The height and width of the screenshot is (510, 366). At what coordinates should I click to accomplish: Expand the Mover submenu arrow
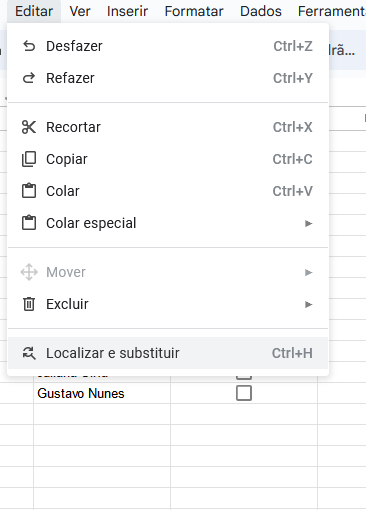point(309,272)
